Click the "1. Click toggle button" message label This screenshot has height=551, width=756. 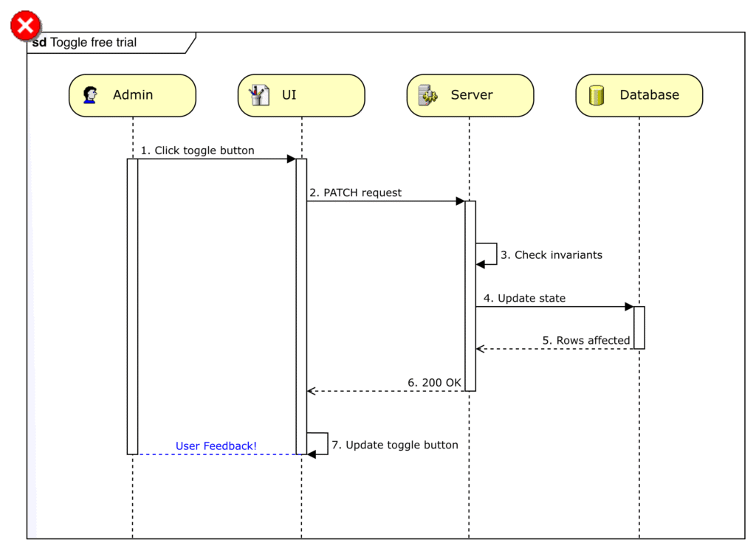[x=197, y=150]
